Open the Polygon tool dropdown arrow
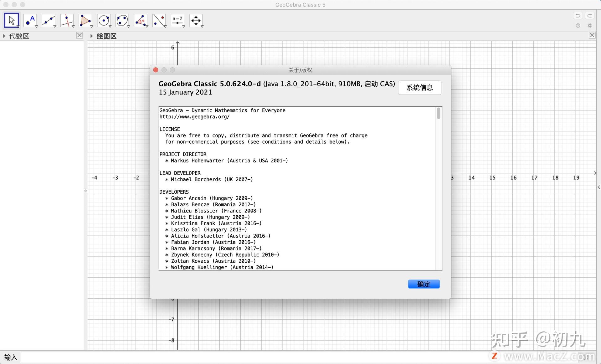This screenshot has height=364, width=601. [92, 27]
